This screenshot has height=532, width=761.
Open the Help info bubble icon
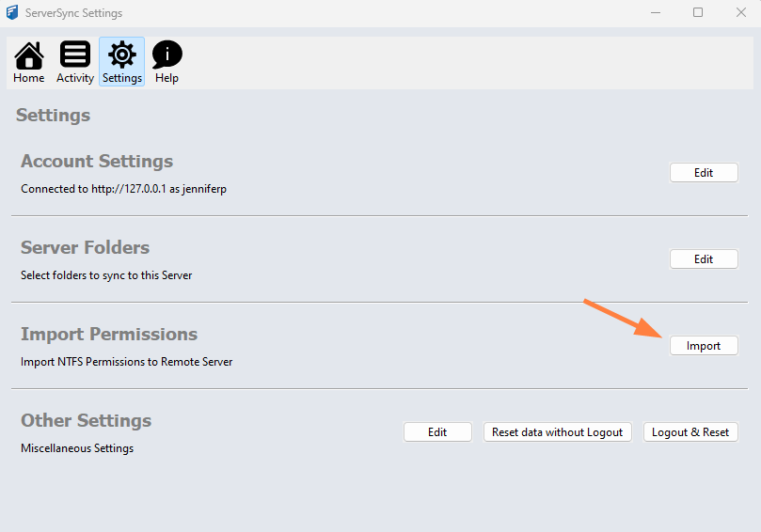[x=166, y=62]
